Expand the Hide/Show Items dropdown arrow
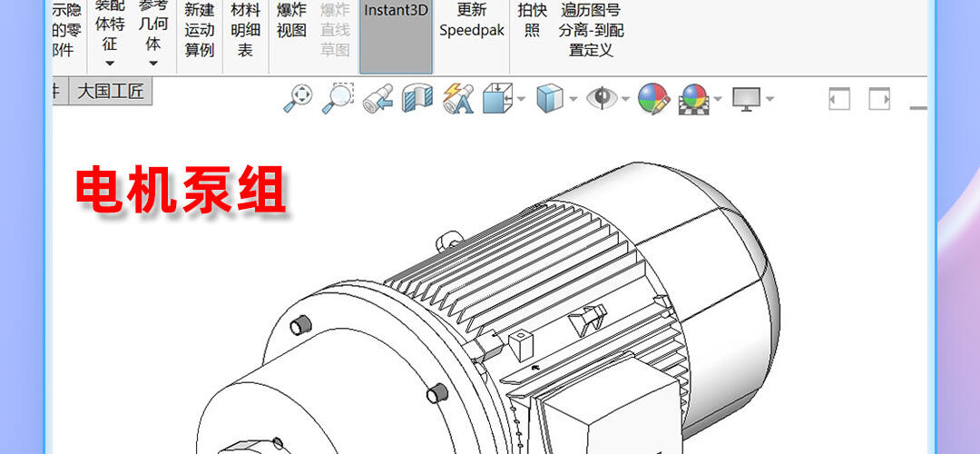Viewport: 980px width, 454px height. coord(625,99)
